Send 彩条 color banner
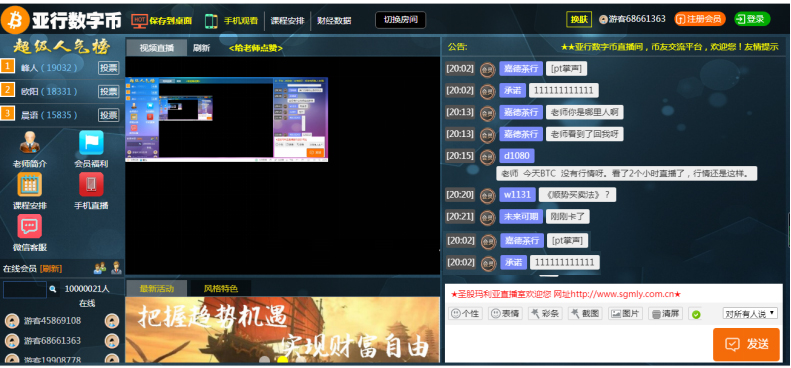The height and width of the screenshot is (368, 791). coord(545,313)
